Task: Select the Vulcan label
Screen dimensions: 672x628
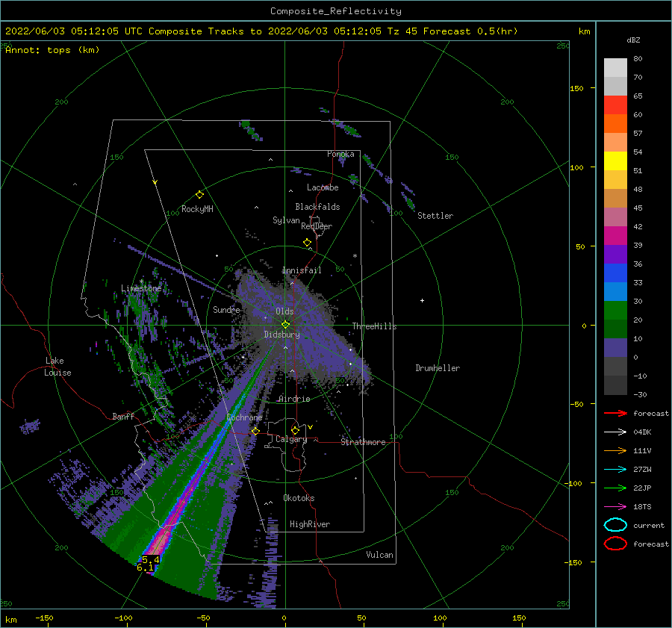Action: (380, 555)
